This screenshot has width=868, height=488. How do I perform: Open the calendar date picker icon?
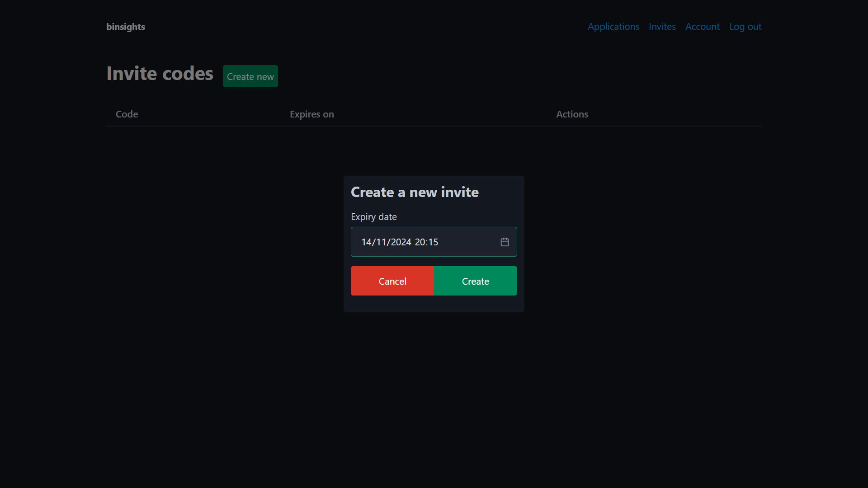pyautogui.click(x=504, y=242)
